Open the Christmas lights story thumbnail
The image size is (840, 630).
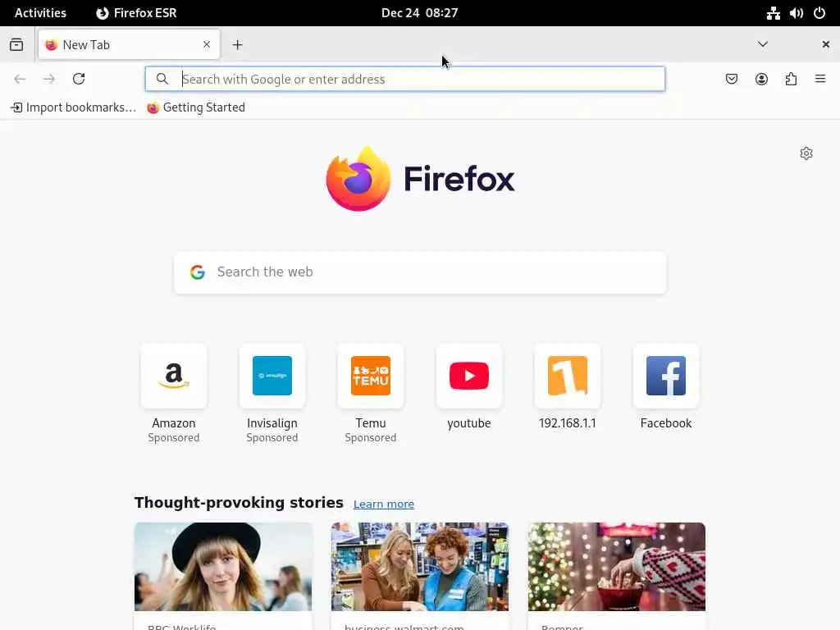coord(617,567)
